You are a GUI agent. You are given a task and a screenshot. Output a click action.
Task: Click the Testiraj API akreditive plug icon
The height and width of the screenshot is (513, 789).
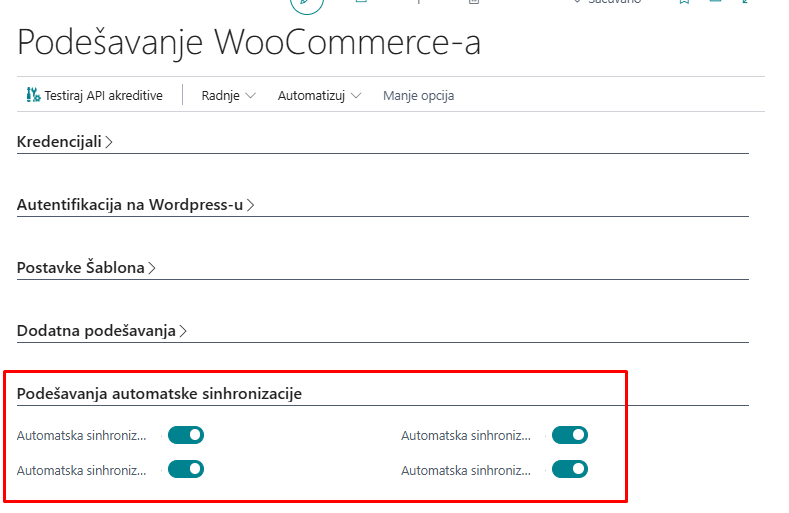pyautogui.click(x=33, y=96)
